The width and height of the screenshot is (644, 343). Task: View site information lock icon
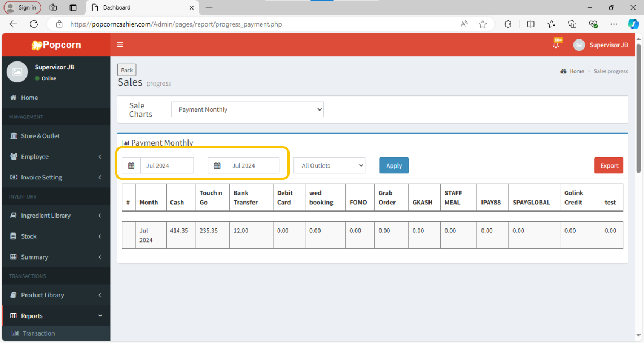coord(60,24)
